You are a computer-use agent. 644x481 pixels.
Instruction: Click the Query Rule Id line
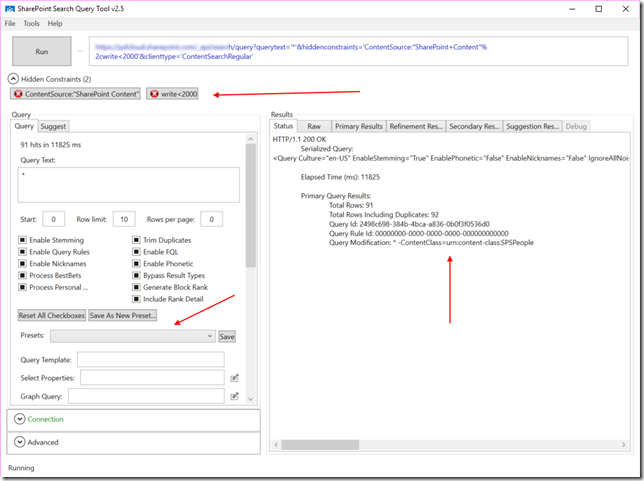pyautogui.click(x=419, y=233)
